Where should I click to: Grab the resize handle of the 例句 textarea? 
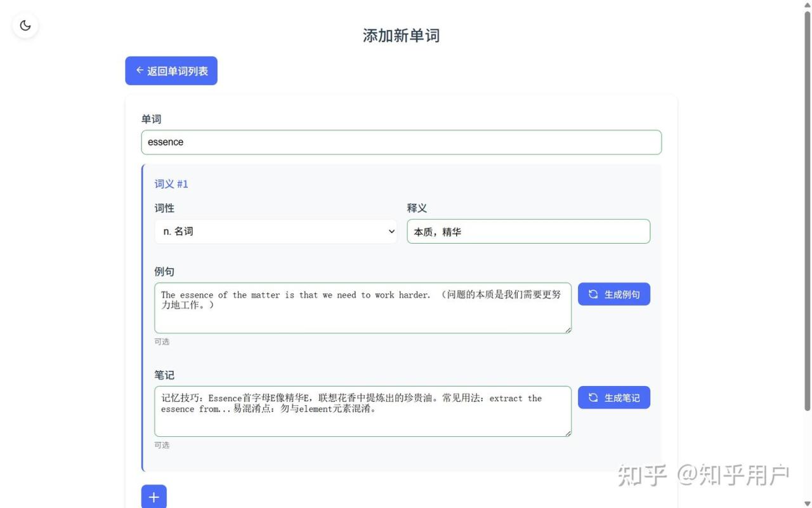[568, 330]
